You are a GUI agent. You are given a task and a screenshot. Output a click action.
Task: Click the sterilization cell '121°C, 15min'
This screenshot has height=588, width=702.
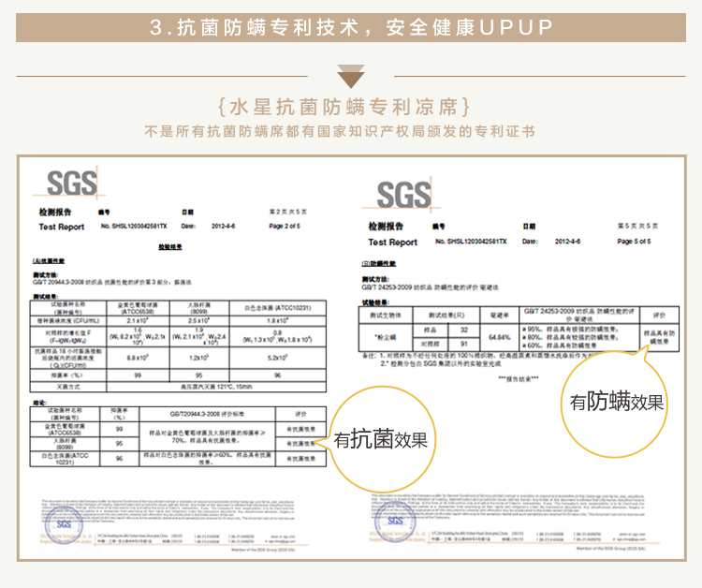pos(216,387)
